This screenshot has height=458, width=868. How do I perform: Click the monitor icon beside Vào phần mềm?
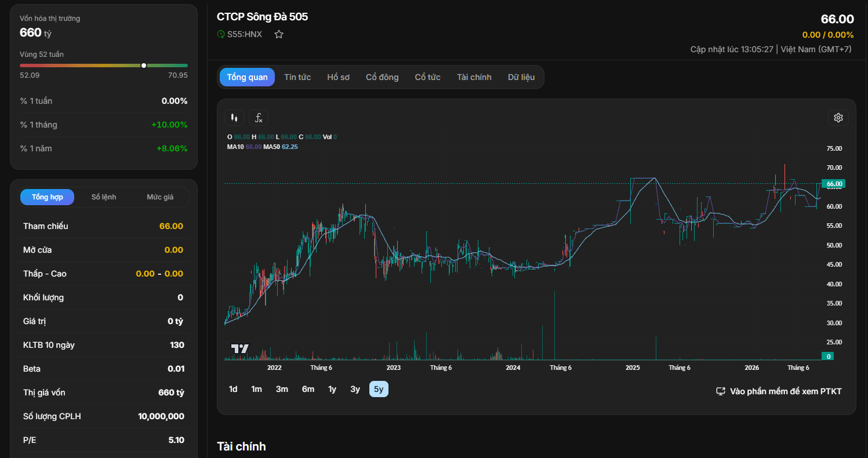click(721, 391)
